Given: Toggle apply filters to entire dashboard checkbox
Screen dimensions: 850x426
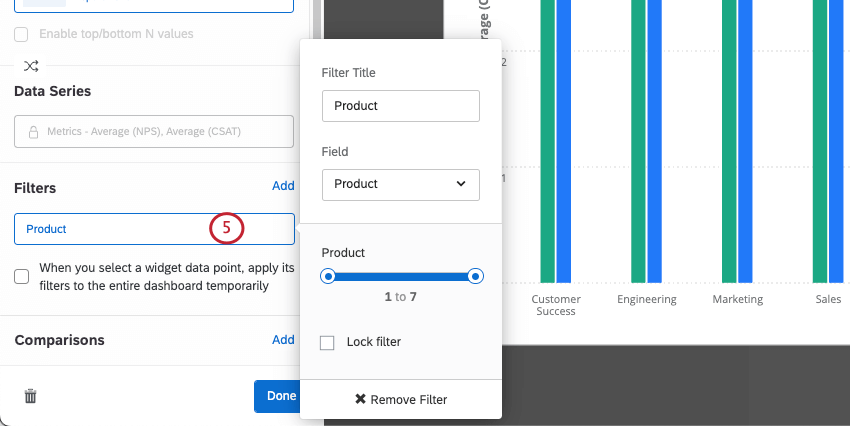Looking at the screenshot, I should pyautogui.click(x=21, y=276).
